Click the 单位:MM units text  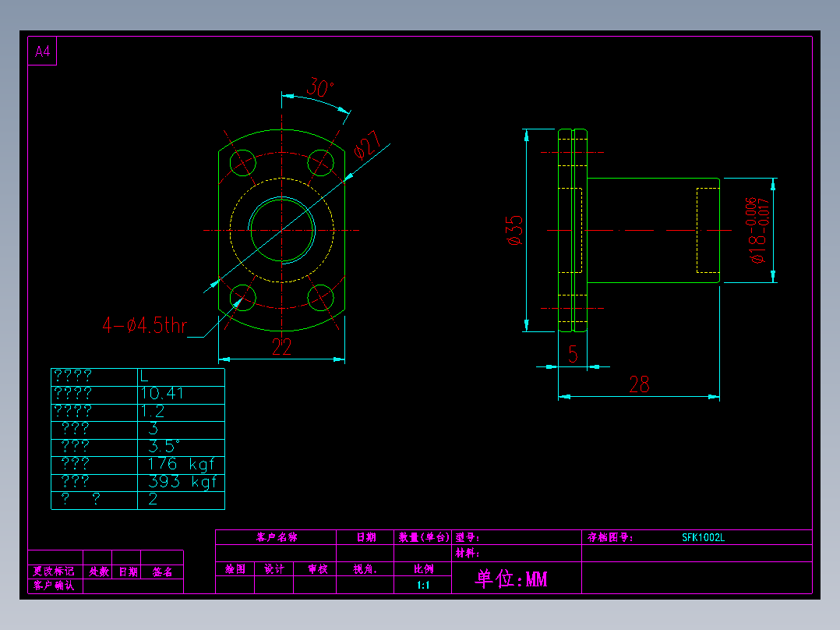511,579
